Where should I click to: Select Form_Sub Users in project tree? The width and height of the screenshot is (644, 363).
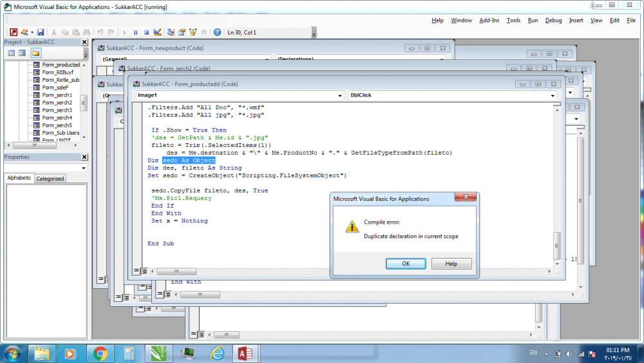(x=61, y=133)
